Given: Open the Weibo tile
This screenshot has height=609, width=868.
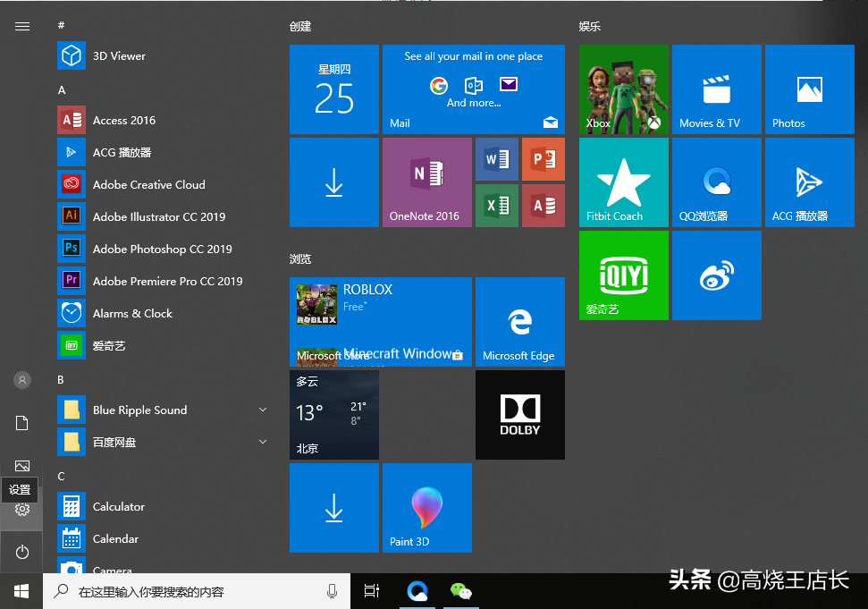Looking at the screenshot, I should (717, 275).
